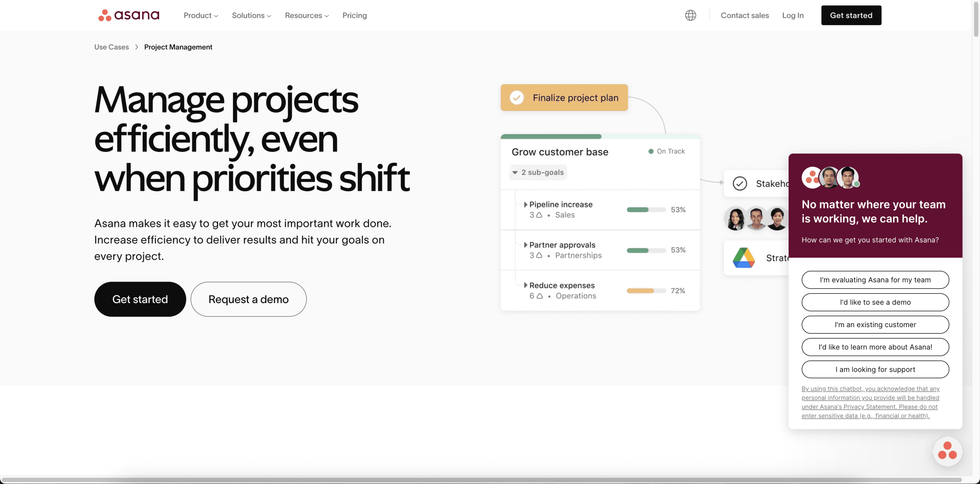Viewport: 980px width, 484px height.
Task: Click the Asana avatar in chat header
Action: [x=812, y=178]
